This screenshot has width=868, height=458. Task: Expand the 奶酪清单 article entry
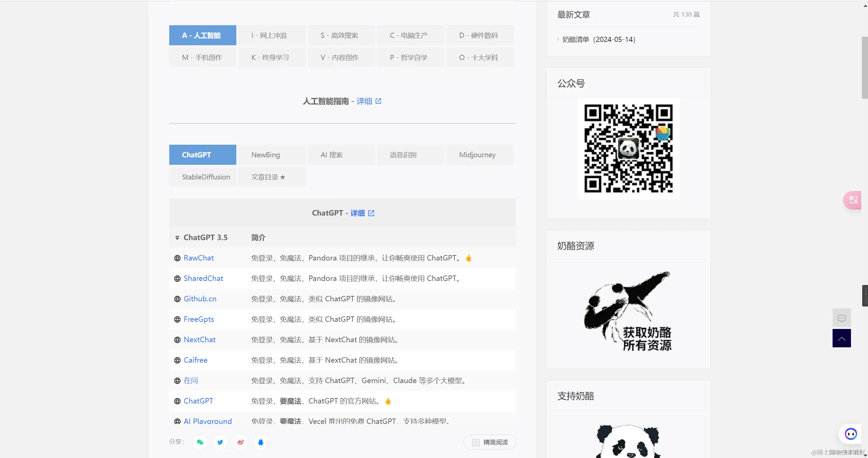click(557, 40)
